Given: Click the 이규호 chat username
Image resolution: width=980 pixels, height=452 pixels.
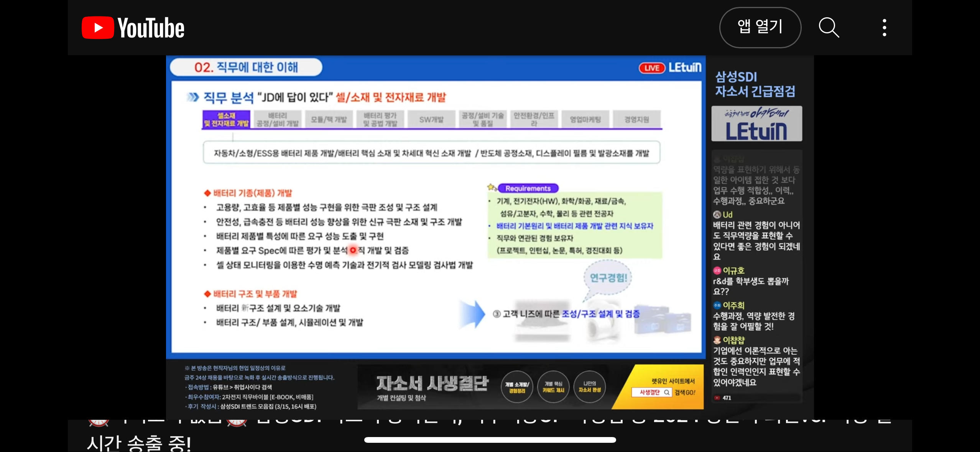Looking at the screenshot, I should click(x=733, y=271).
